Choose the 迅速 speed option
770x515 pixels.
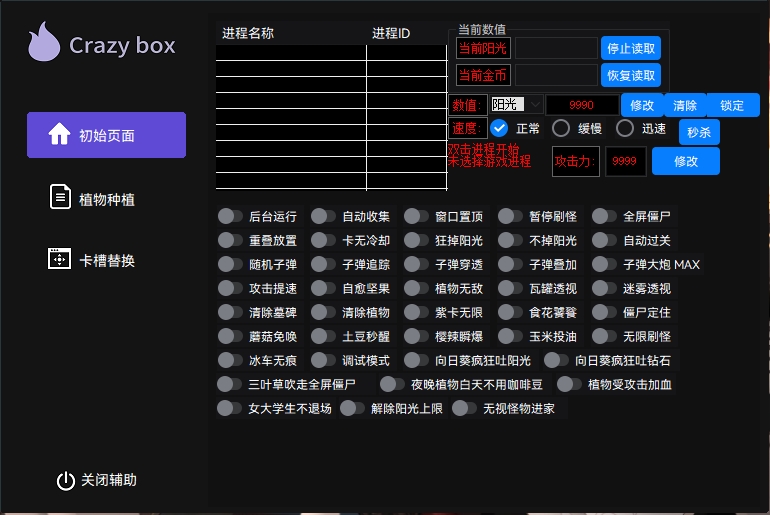[x=625, y=128]
